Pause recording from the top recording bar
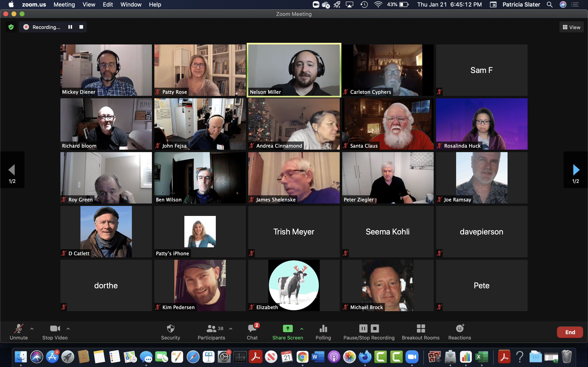This screenshot has height=367, width=588. click(70, 27)
